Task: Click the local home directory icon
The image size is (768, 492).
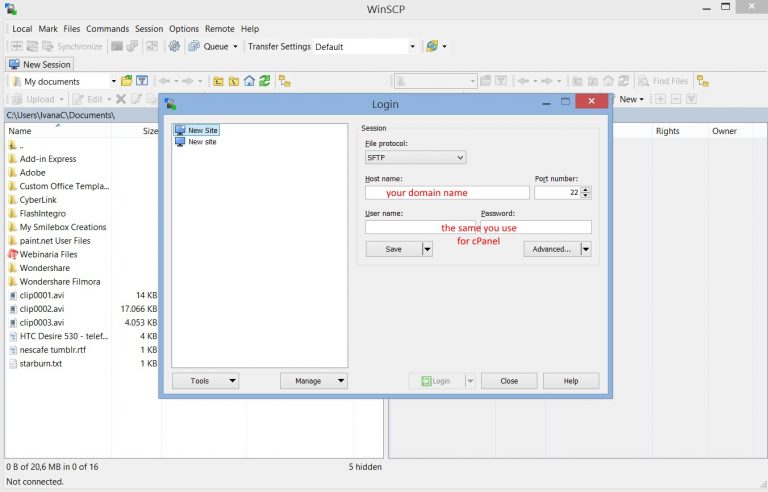Action: click(x=249, y=81)
